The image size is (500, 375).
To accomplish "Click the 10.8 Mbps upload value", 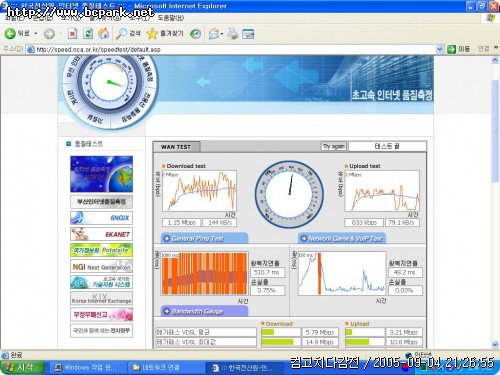I will (404, 342).
